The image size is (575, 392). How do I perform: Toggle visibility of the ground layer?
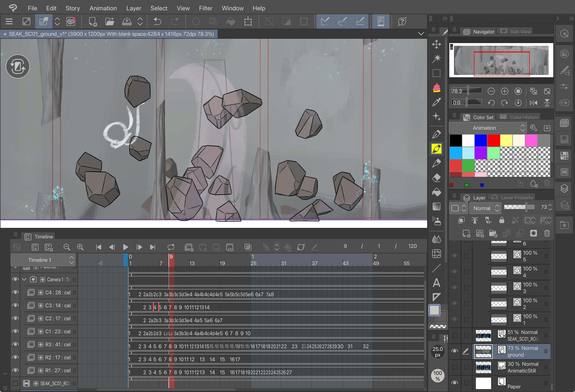point(455,351)
